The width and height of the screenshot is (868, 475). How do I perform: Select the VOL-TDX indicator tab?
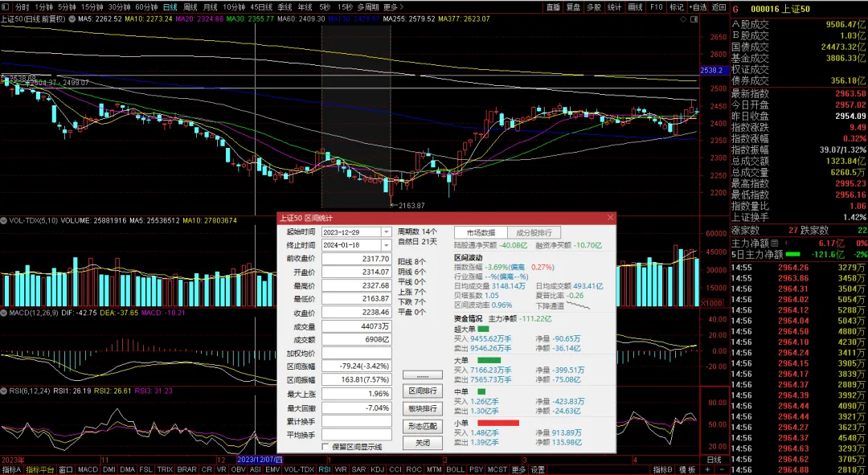299,469
